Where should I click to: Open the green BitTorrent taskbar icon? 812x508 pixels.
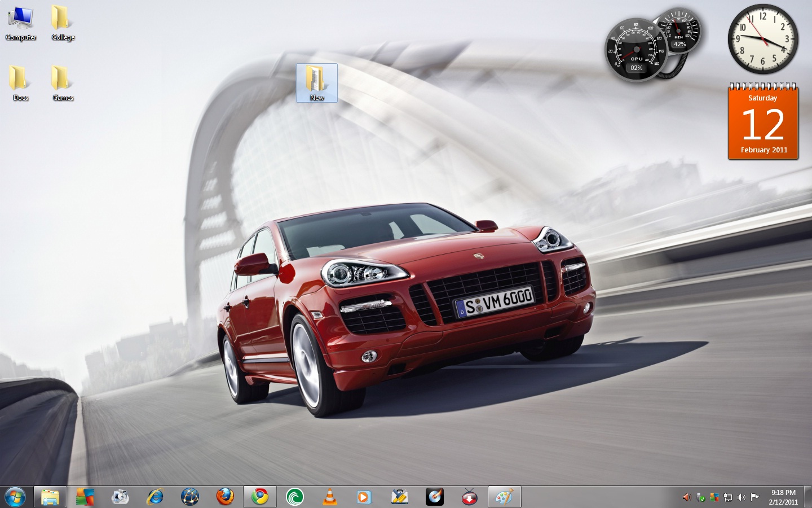point(295,497)
